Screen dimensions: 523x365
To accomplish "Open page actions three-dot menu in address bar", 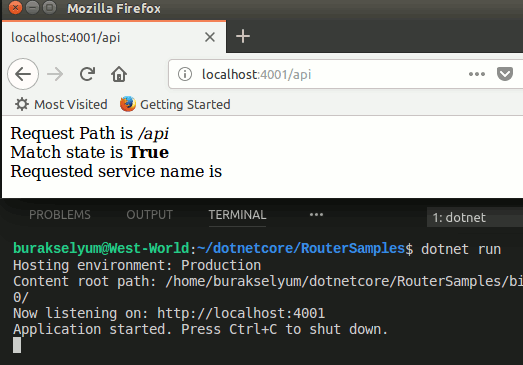I will coord(477,74).
